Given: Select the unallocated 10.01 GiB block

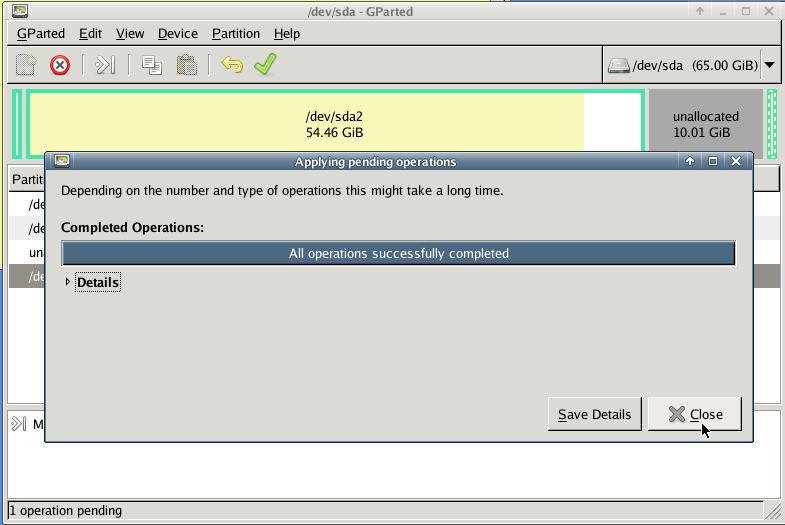Looking at the screenshot, I should tap(704, 124).
